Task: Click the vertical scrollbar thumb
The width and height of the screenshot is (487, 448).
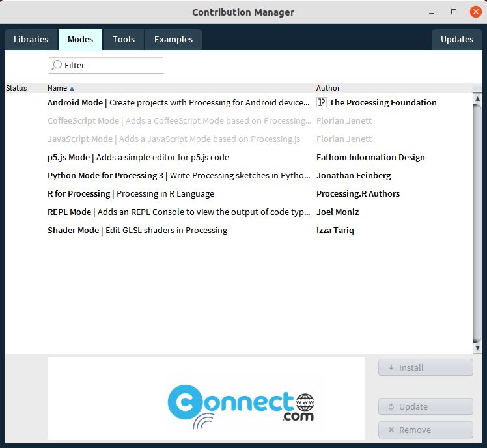Action: pyautogui.click(x=478, y=223)
